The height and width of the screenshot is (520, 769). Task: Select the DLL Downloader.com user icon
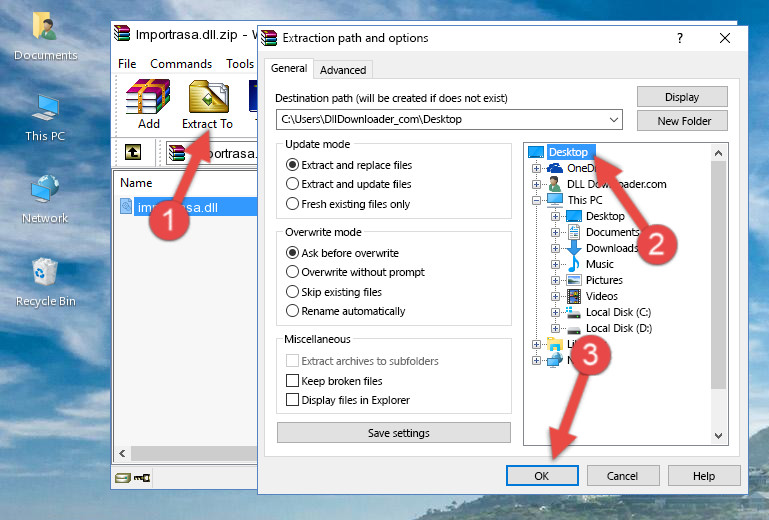555,184
